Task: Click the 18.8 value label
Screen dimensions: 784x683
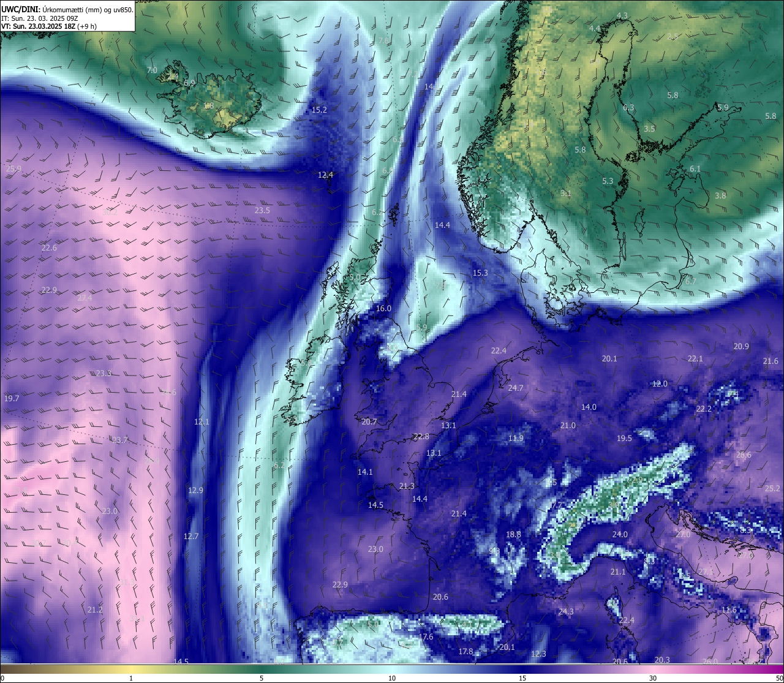Action: click(513, 534)
